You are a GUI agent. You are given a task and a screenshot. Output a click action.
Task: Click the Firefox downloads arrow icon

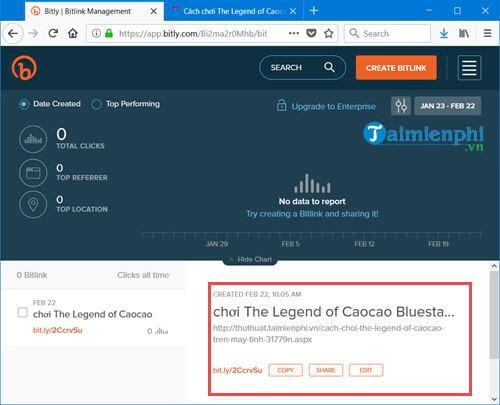tap(444, 33)
